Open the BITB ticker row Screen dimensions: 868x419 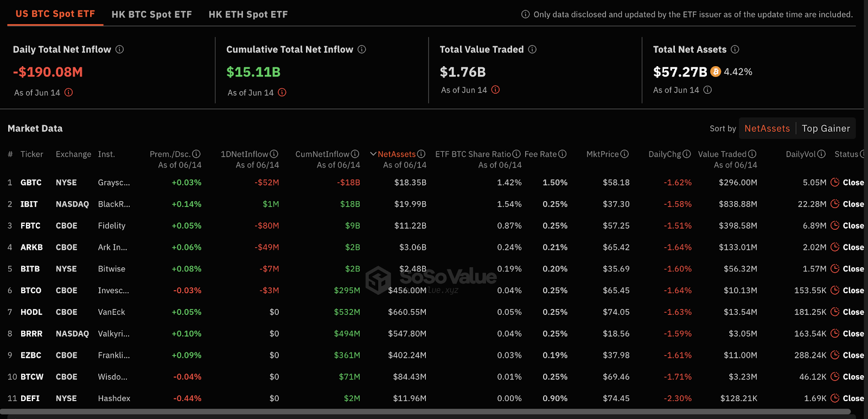pos(30,269)
